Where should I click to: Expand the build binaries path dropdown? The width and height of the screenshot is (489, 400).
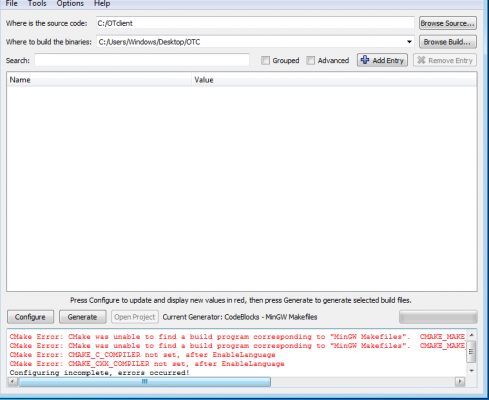click(x=409, y=42)
